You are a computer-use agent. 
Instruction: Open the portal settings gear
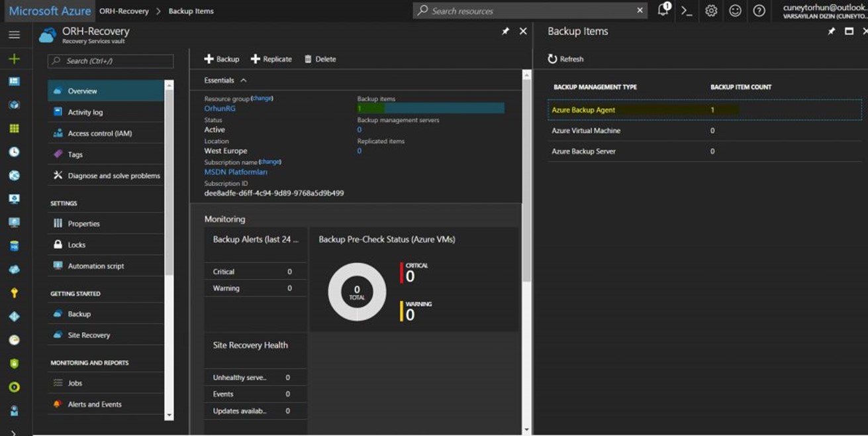(x=711, y=11)
